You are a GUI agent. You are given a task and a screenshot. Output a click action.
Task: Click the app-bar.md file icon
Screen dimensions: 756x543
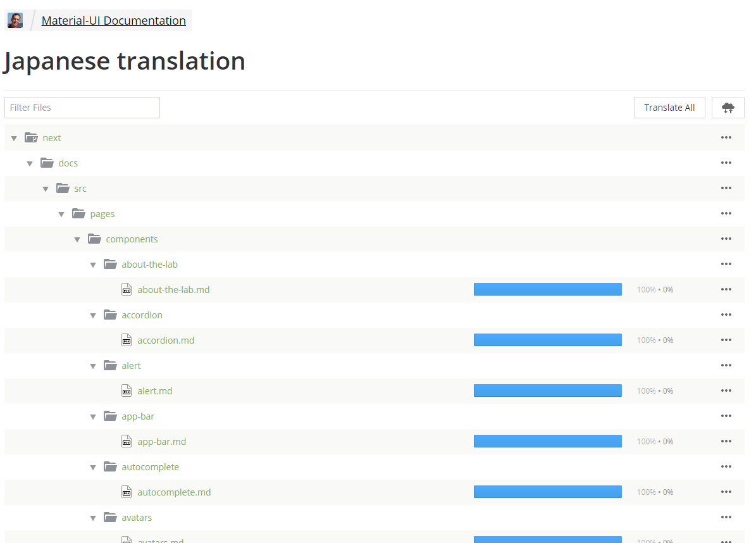point(127,441)
